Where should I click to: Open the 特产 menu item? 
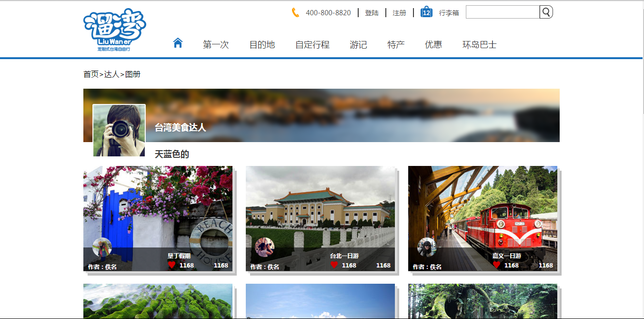pyautogui.click(x=396, y=45)
